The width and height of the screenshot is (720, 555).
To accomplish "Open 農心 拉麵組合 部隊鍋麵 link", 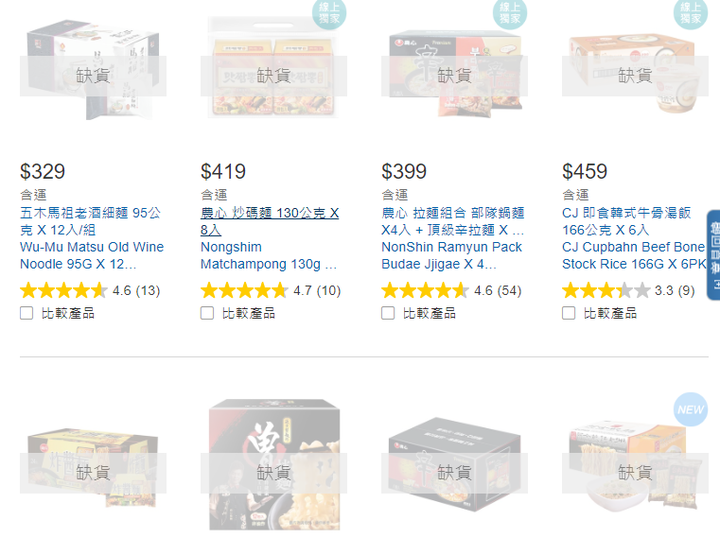I will [x=453, y=221].
